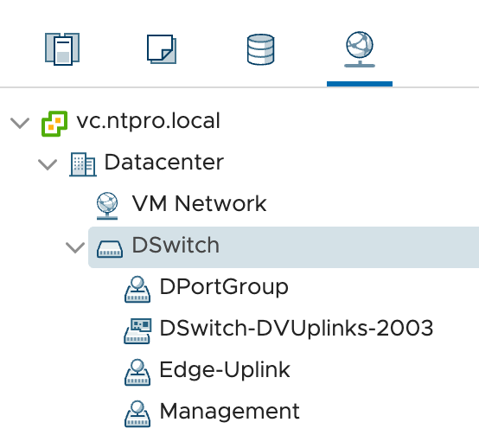
Task: Click the Edge-Uplink port group icon
Action: 137,372
